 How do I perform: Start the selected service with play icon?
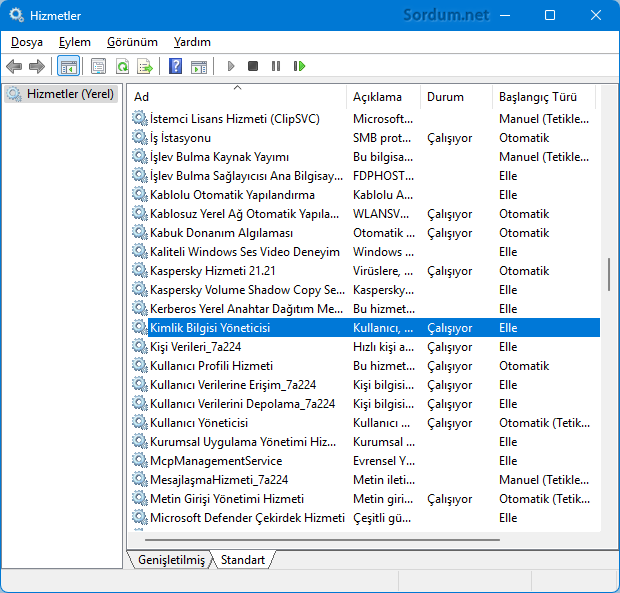[231, 66]
